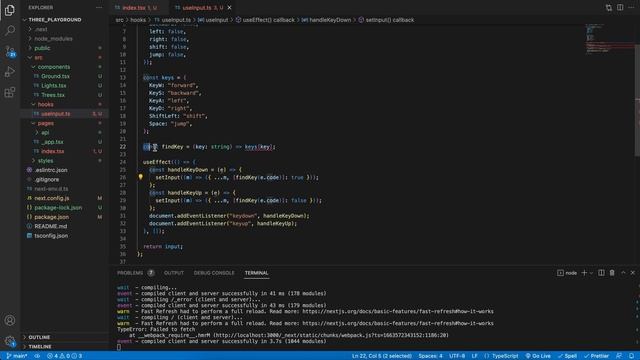Open the new terminal profile dropdown arrow
640x360 pixels.
coord(591,273)
